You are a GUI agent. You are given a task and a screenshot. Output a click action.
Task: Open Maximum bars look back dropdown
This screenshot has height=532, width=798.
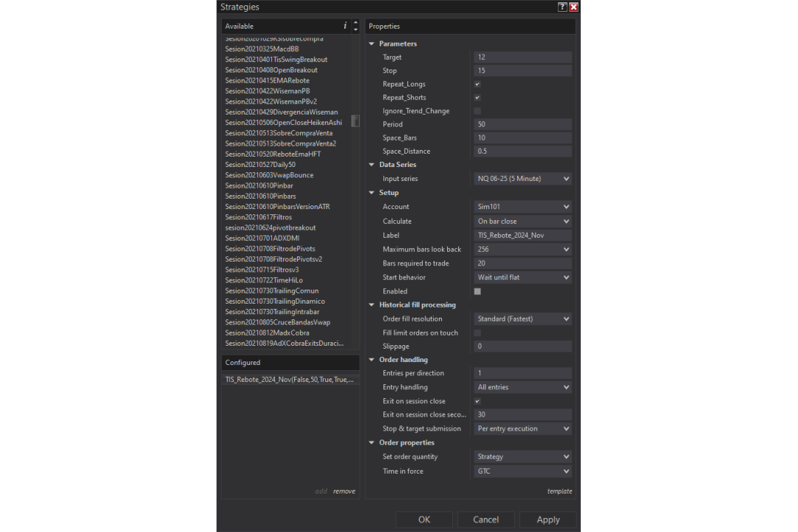click(x=522, y=250)
